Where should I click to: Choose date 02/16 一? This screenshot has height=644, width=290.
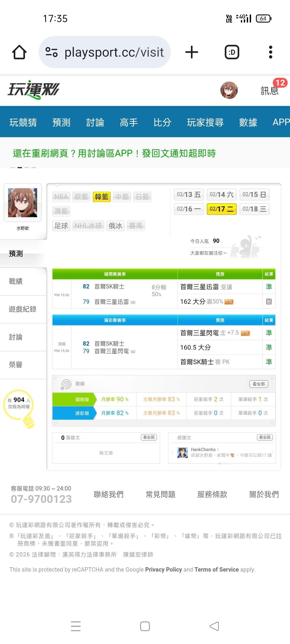tap(189, 209)
